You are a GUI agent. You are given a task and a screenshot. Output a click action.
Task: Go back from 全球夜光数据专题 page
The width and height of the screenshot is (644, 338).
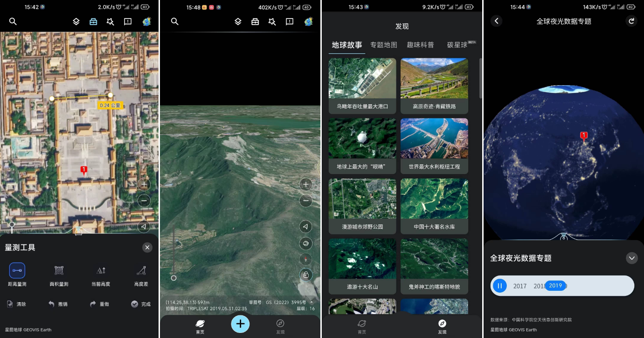tap(497, 21)
